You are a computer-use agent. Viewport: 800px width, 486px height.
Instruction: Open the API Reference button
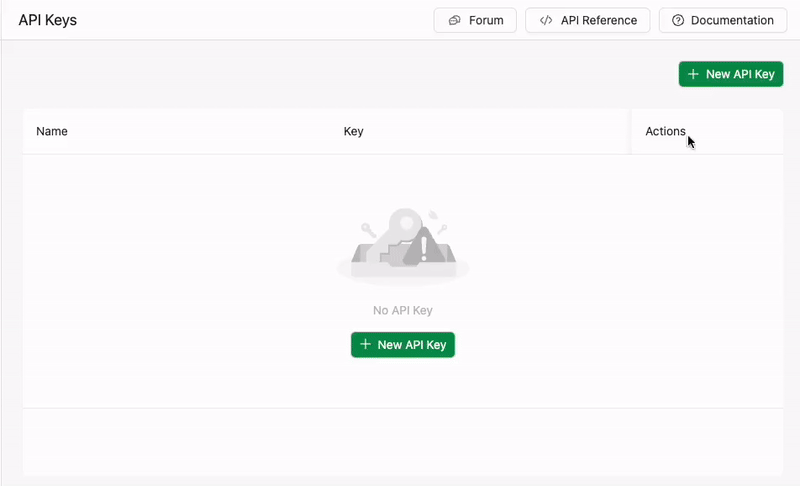(x=588, y=20)
